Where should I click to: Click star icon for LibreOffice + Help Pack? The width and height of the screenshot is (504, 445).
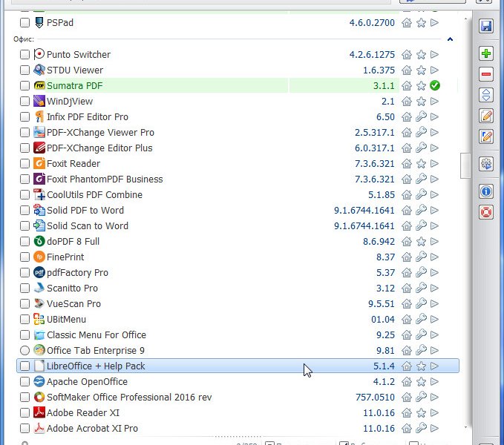tap(421, 366)
